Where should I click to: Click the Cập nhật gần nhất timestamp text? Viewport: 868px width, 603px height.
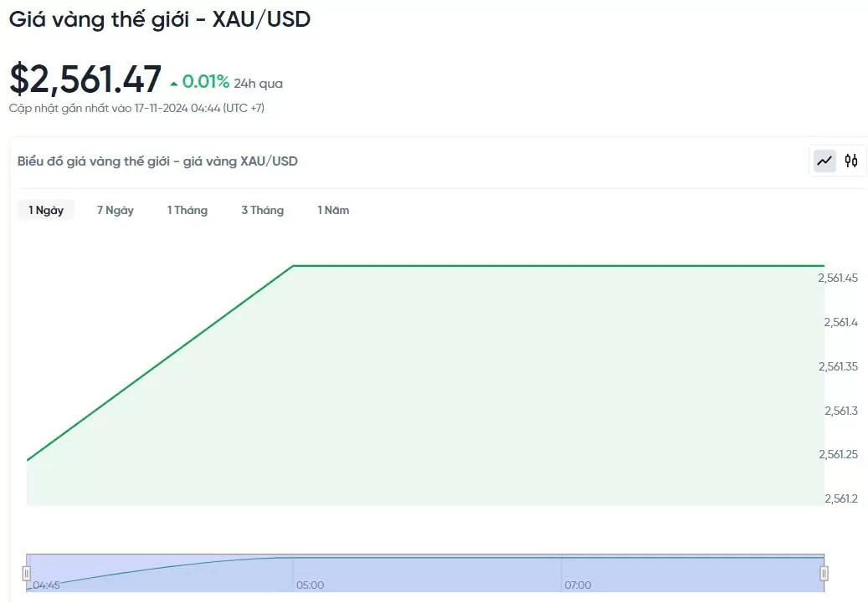tap(136, 108)
